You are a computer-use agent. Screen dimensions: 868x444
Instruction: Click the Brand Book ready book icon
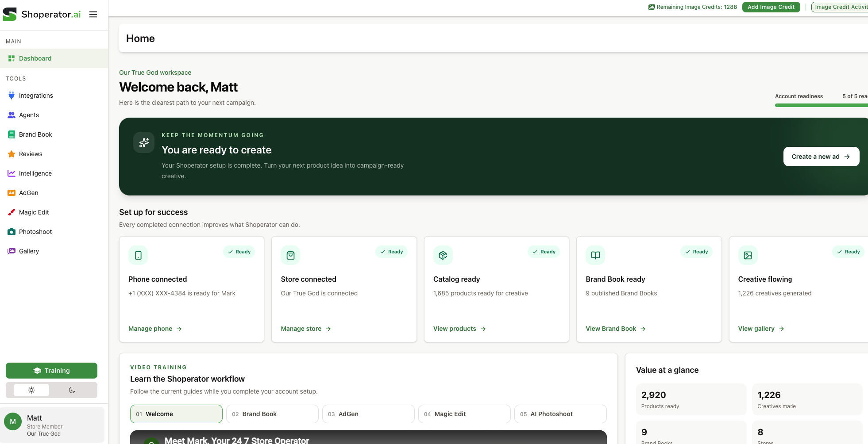(x=595, y=255)
